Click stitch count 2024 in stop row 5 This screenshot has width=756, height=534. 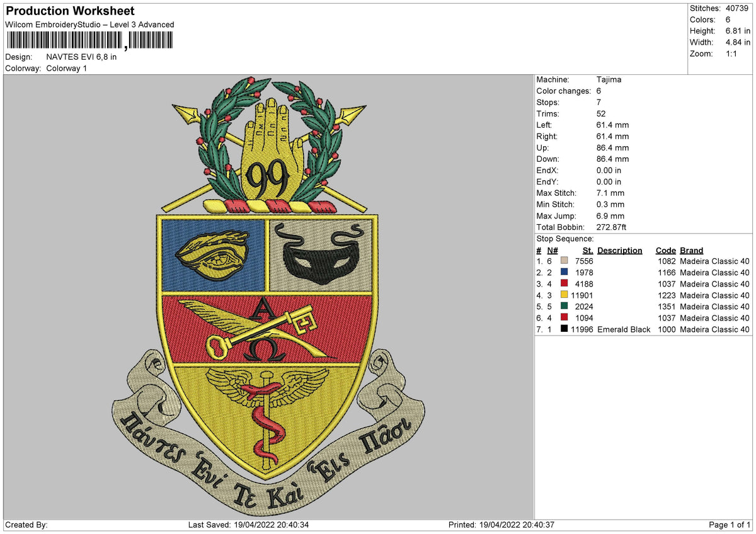pos(584,307)
